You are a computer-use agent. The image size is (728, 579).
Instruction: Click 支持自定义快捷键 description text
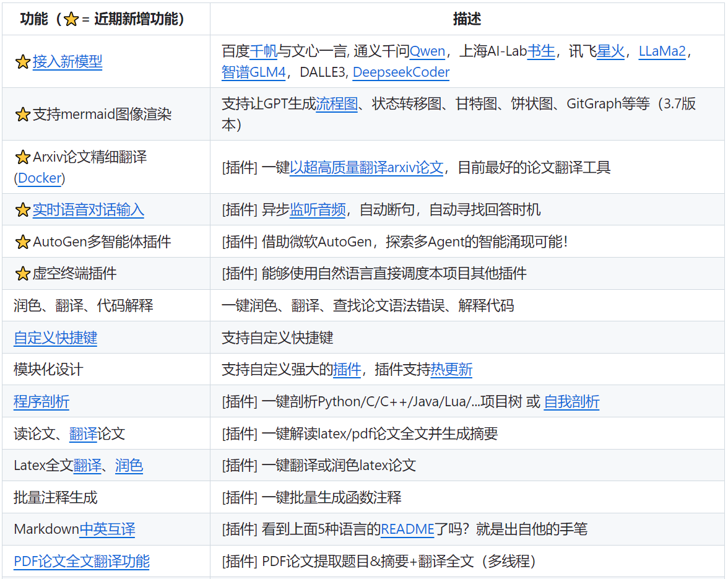coord(277,337)
